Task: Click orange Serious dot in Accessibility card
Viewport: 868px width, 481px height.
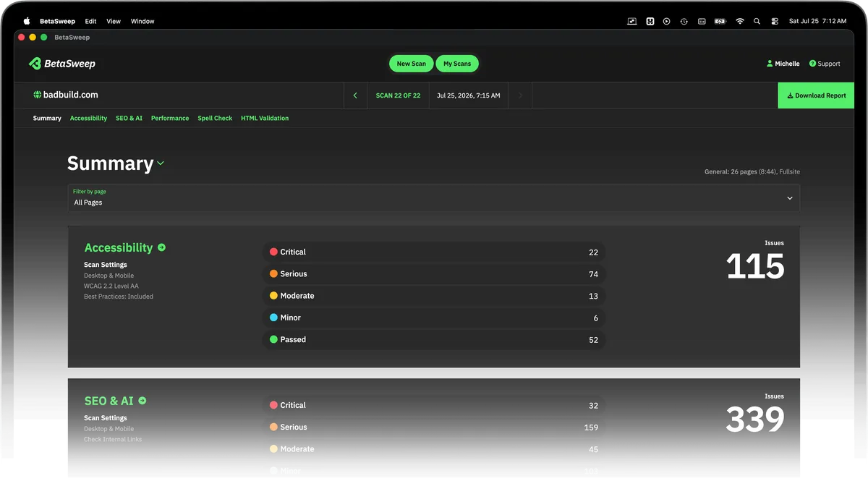Action: (273, 273)
